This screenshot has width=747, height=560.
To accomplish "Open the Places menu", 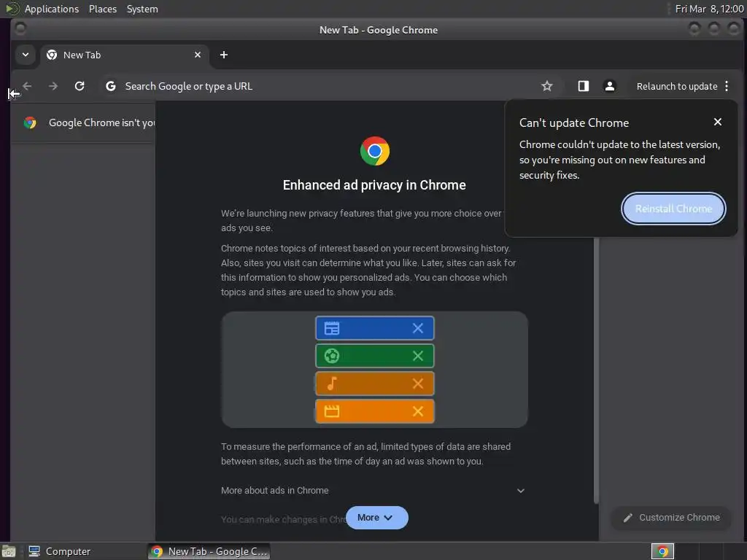I will pyautogui.click(x=103, y=9).
